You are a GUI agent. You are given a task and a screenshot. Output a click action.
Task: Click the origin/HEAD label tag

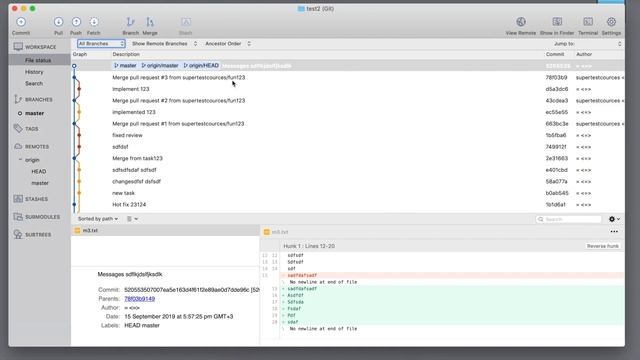click(x=201, y=65)
